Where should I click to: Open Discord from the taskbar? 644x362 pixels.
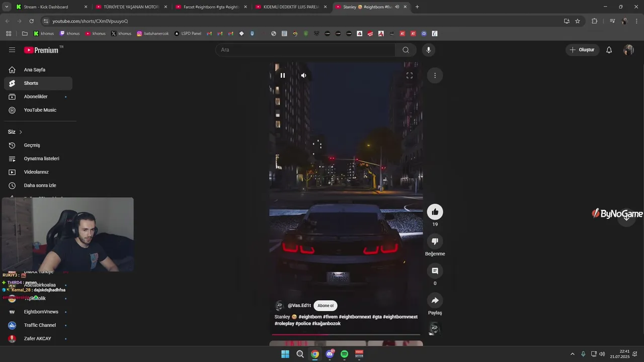[330, 354]
